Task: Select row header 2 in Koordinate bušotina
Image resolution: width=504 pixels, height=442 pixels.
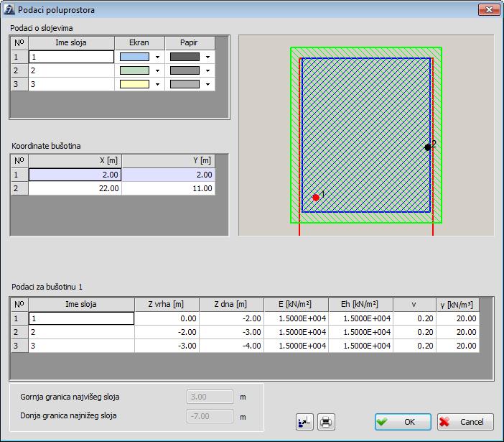Action: point(19,188)
